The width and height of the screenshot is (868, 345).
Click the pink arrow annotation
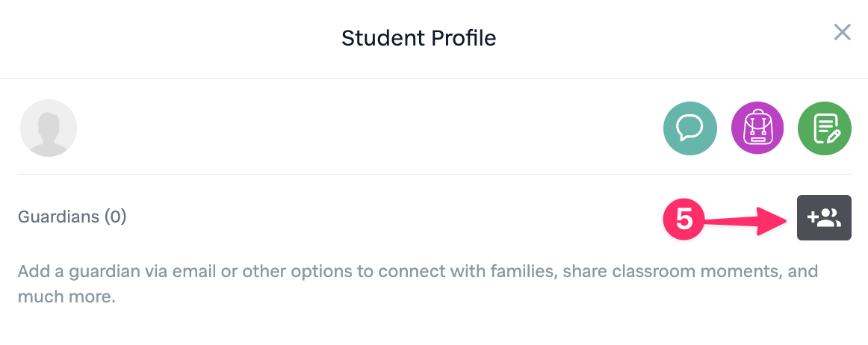pyautogui.click(x=747, y=220)
